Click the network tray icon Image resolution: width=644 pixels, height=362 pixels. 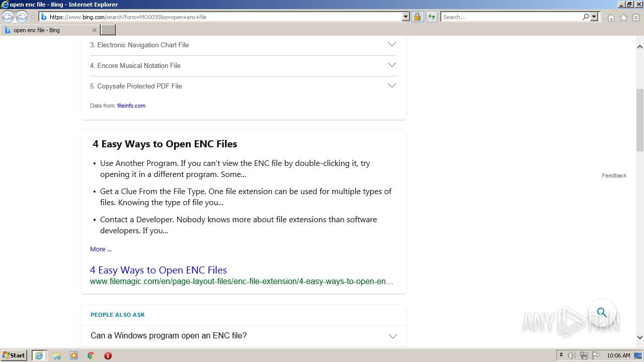[584, 355]
